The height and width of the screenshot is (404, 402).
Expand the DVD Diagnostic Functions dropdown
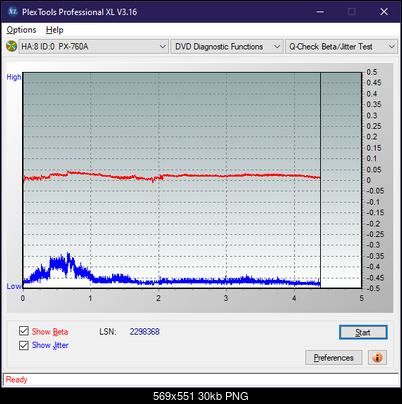[x=227, y=47]
